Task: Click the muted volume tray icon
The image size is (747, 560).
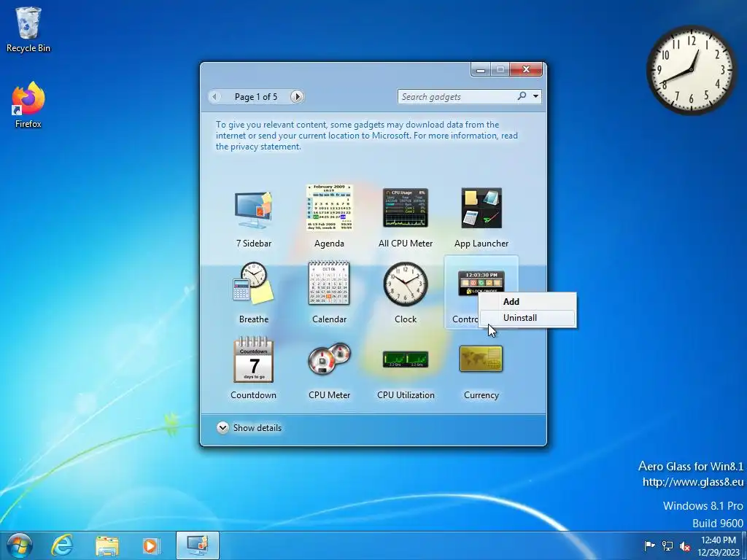Action: click(x=685, y=545)
